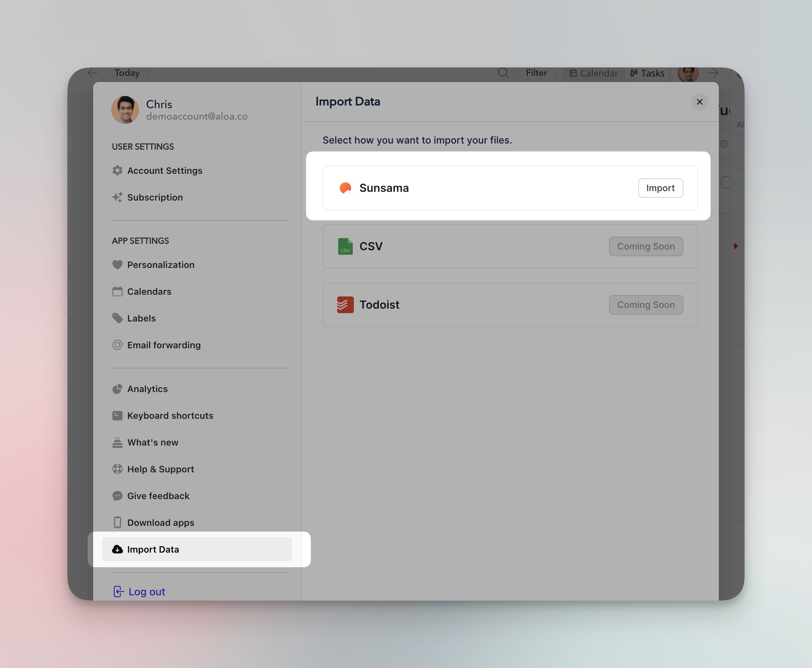Click Chris's profile avatar in sidebar
Image resolution: width=812 pixels, height=668 pixels.
pyautogui.click(x=125, y=110)
